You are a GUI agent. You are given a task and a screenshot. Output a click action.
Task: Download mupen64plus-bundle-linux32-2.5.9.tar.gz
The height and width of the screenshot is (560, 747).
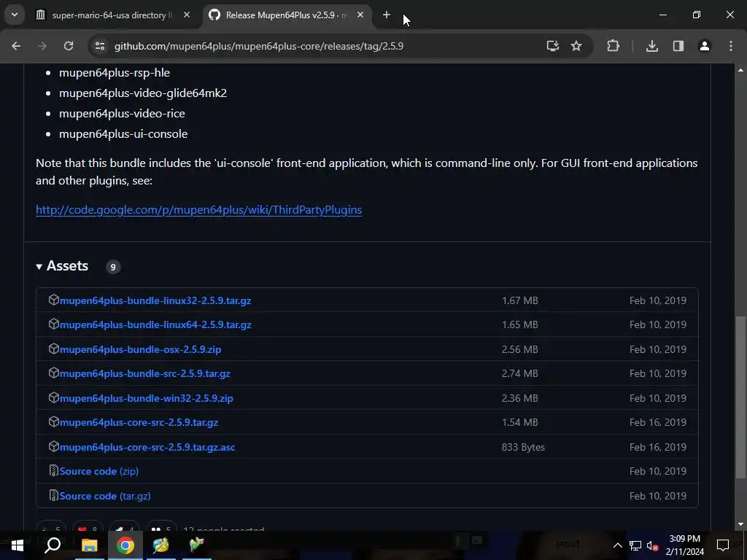click(x=155, y=300)
